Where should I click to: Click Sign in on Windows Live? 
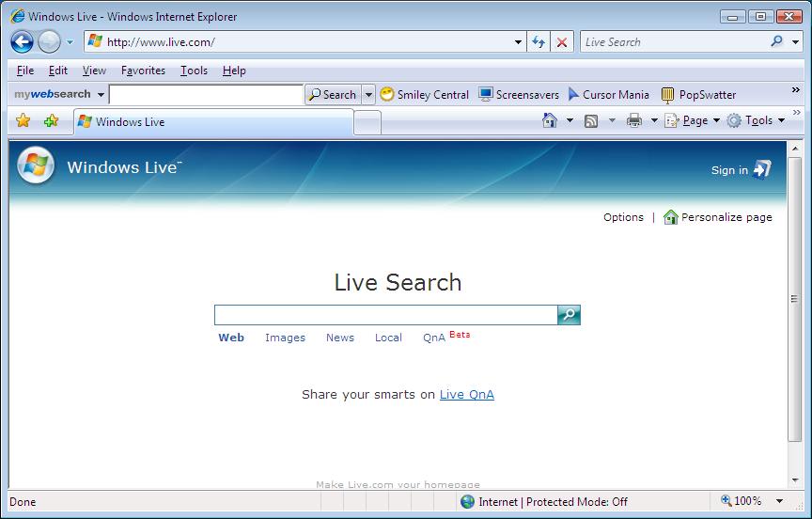(742, 169)
